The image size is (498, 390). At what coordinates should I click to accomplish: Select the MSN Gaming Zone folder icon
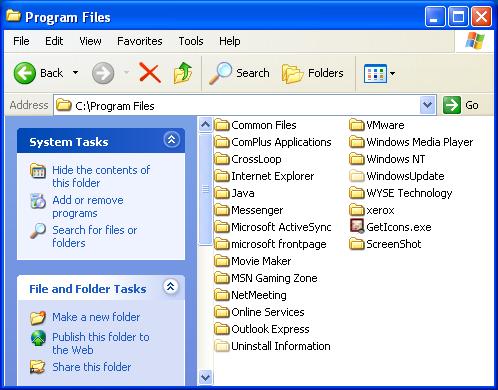222,278
